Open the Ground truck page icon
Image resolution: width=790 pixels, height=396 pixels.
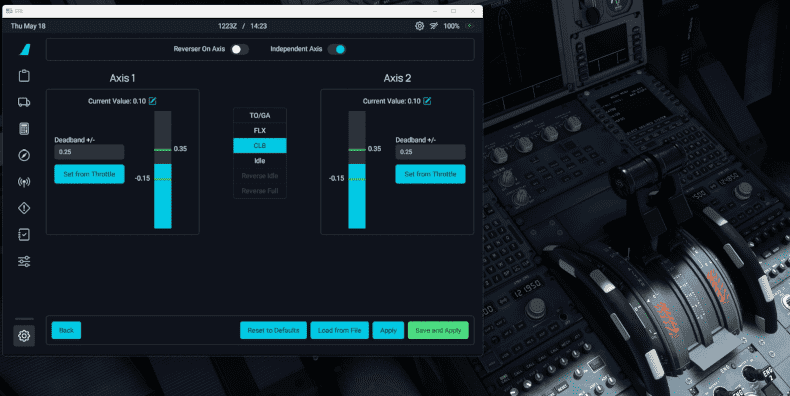tap(24, 102)
